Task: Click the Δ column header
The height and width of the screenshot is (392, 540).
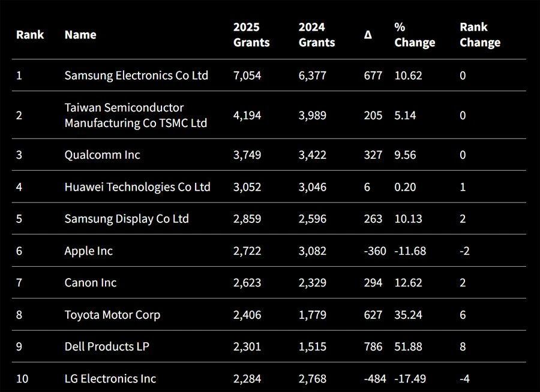Action: point(368,35)
